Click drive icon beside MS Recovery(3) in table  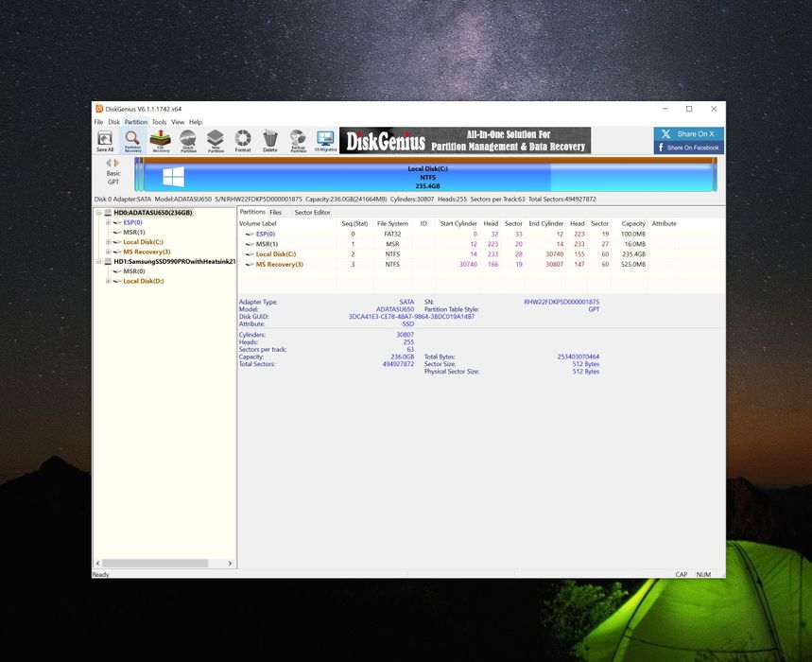[x=250, y=265]
